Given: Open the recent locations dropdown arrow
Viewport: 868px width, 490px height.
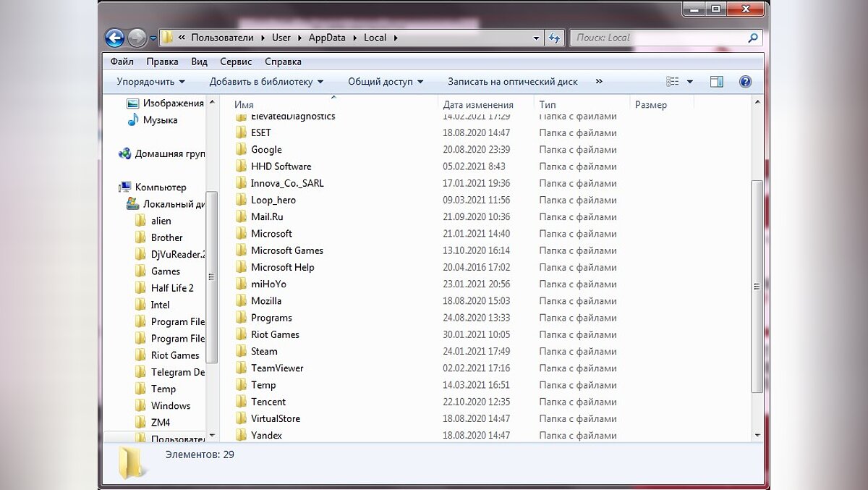Looking at the screenshot, I should (153, 38).
